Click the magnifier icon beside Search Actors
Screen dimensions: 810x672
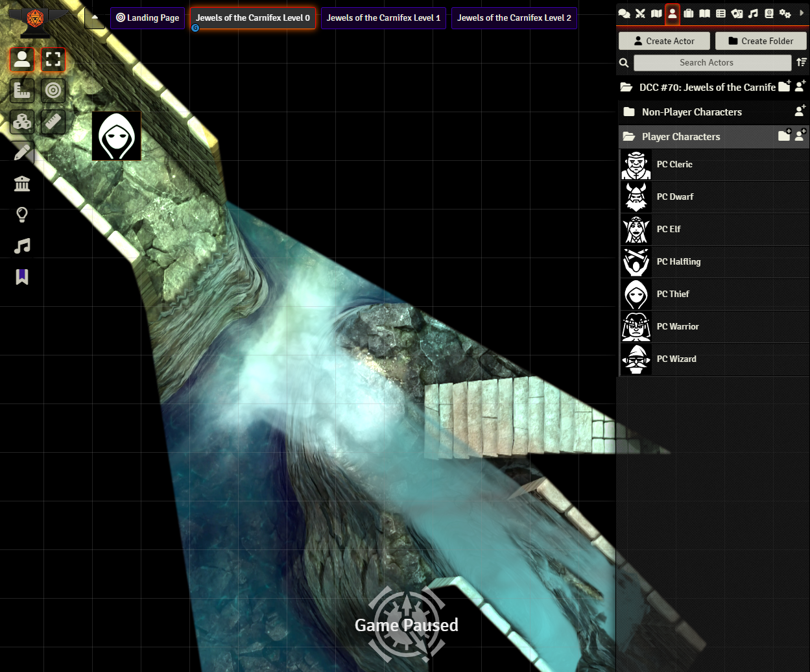(x=624, y=63)
